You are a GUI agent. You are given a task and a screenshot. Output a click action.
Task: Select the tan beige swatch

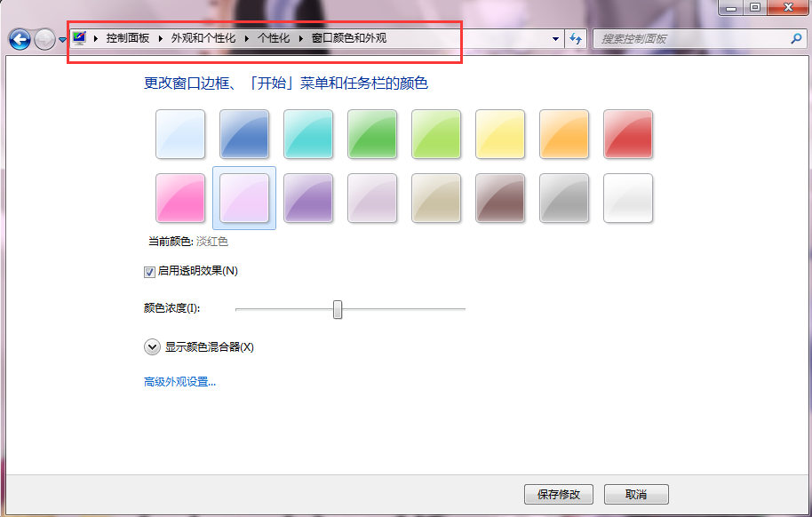click(436, 198)
